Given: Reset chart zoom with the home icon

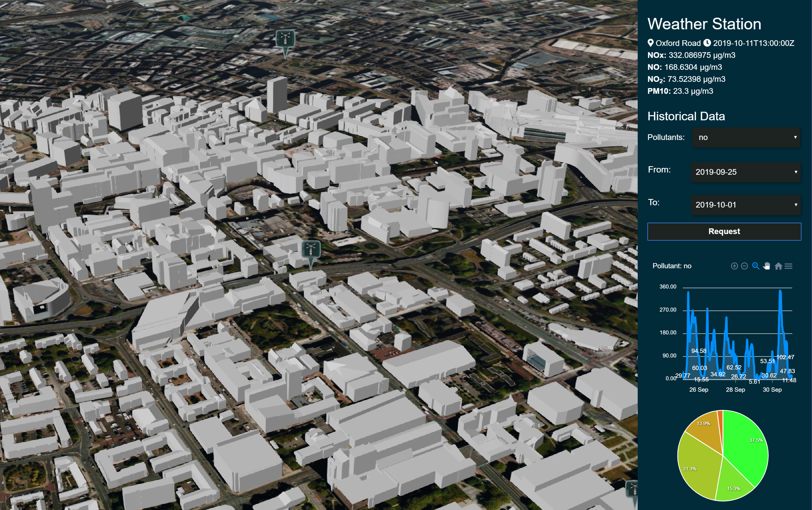Looking at the screenshot, I should pos(778,266).
